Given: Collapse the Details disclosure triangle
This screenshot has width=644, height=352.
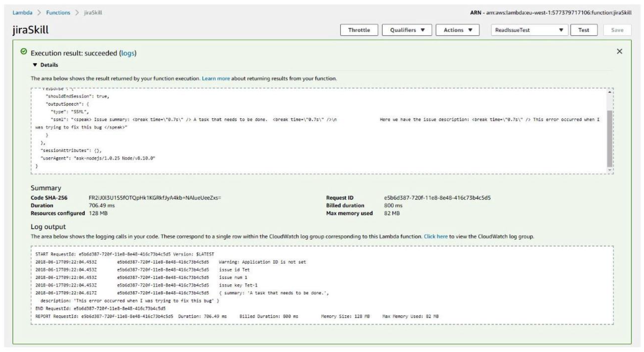Looking at the screenshot, I should 35,65.
